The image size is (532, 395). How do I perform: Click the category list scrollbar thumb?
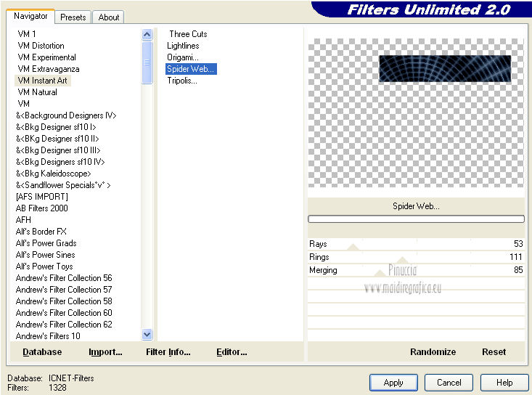point(147,62)
